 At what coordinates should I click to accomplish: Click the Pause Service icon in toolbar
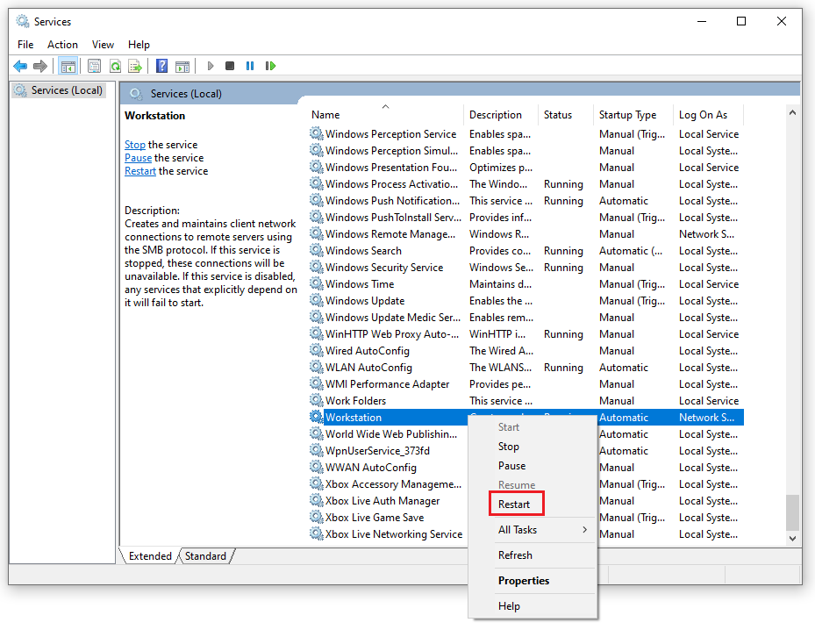coord(250,66)
